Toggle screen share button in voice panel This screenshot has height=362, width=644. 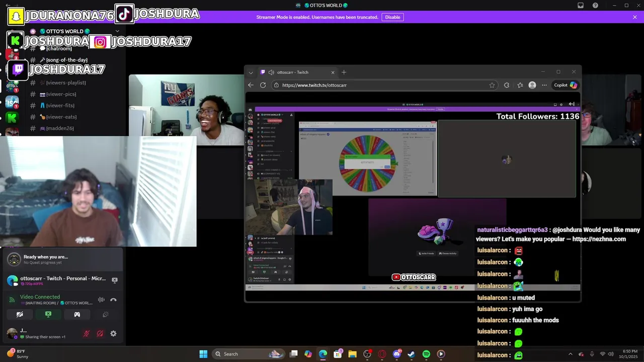pyautogui.click(x=48, y=314)
